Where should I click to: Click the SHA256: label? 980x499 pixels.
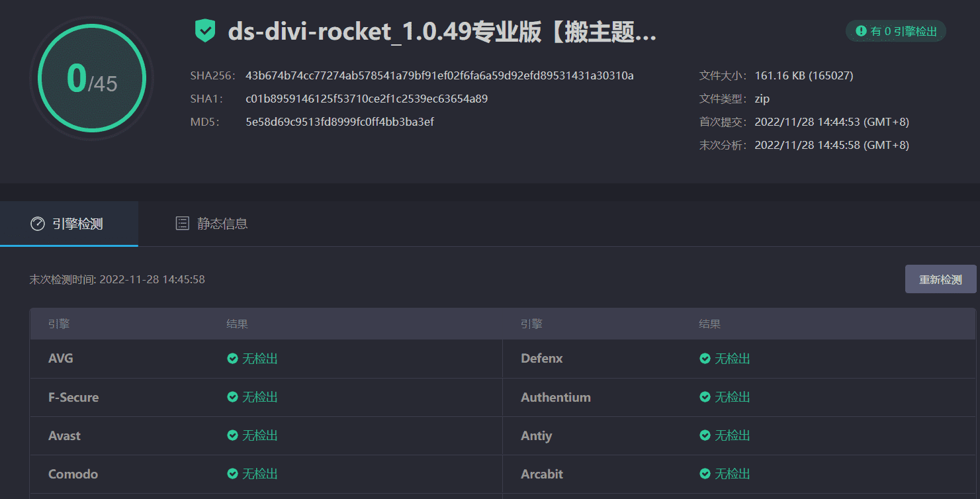point(213,75)
